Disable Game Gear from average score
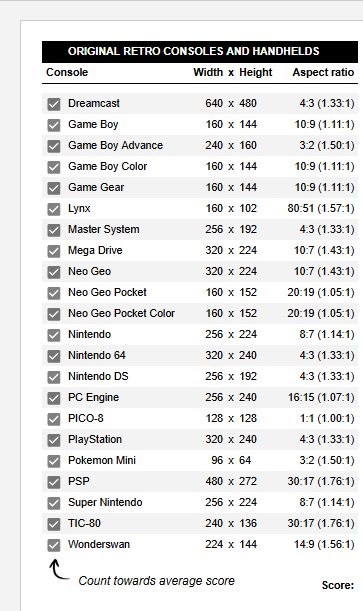Screen dimensions: 363x611 click(x=54, y=188)
